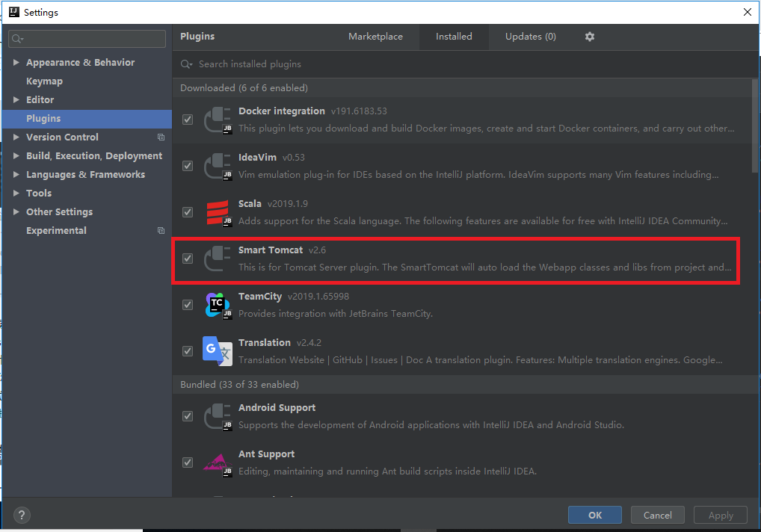Open the plugins gear settings menu
The image size is (761, 532).
[x=589, y=37]
